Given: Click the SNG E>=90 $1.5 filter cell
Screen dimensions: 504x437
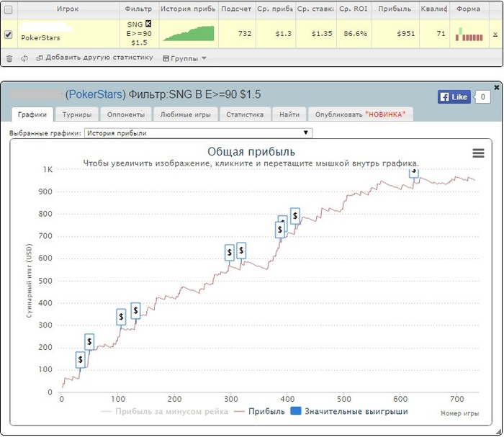Looking at the screenshot, I should pyautogui.click(x=139, y=33).
